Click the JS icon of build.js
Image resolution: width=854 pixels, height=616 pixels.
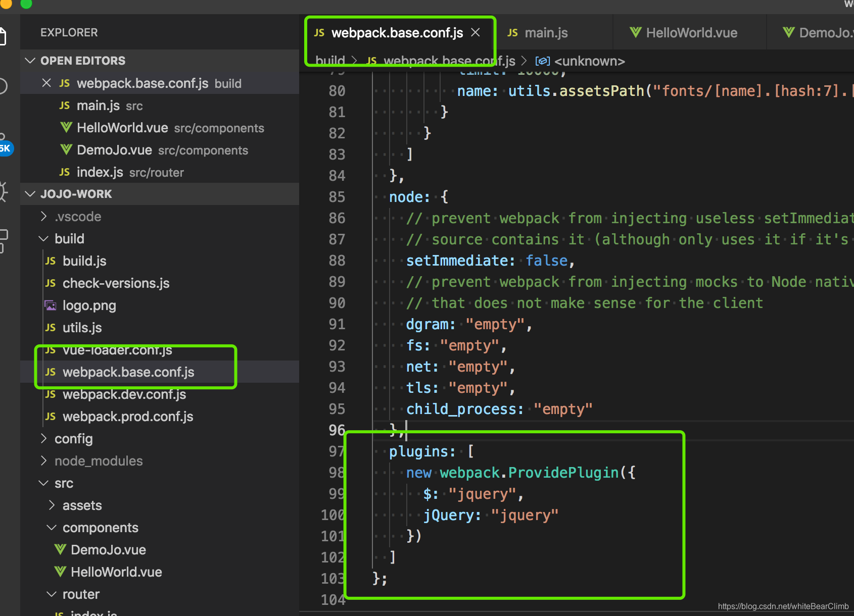(x=51, y=261)
